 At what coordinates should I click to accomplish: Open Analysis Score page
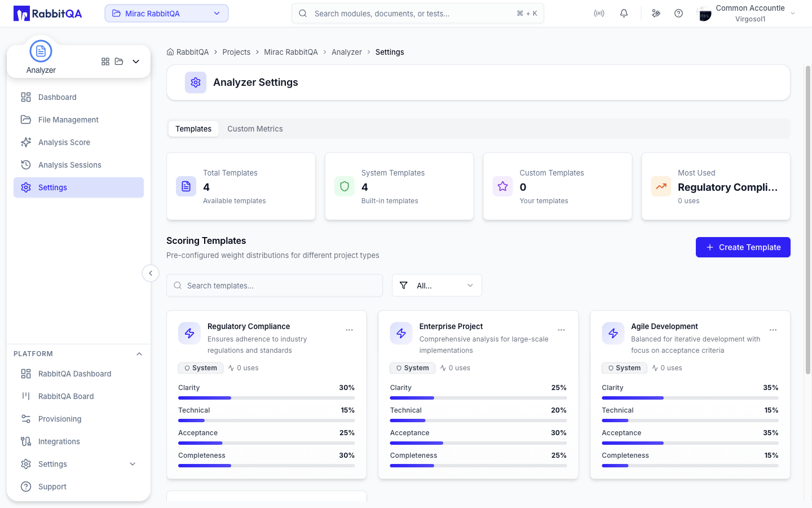[78, 142]
